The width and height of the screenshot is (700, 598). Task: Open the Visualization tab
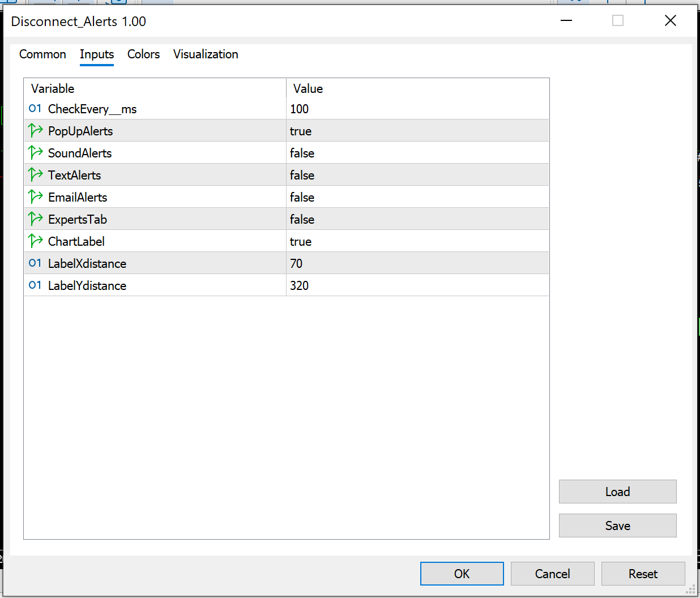[205, 54]
